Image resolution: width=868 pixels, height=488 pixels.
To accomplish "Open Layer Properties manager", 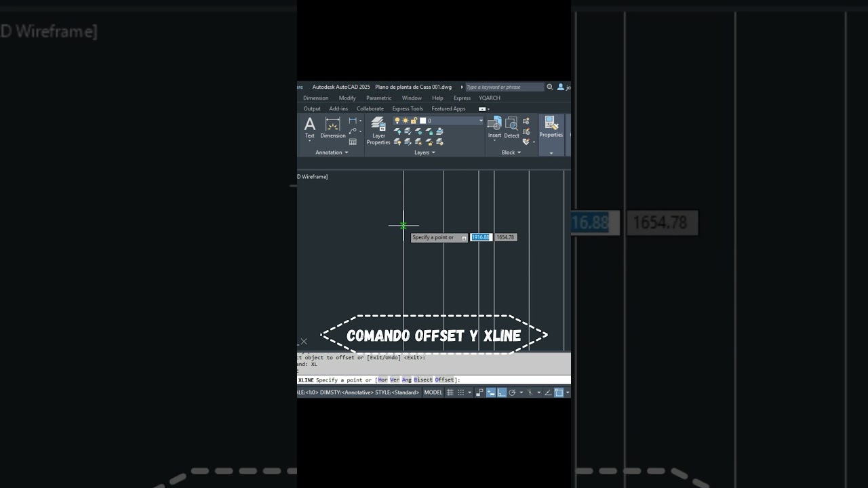I will (x=378, y=130).
